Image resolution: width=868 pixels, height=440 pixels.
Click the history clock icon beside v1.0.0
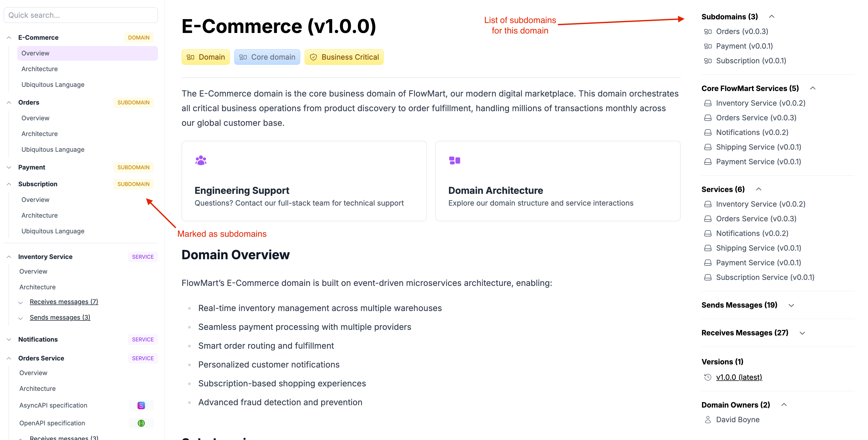708,377
